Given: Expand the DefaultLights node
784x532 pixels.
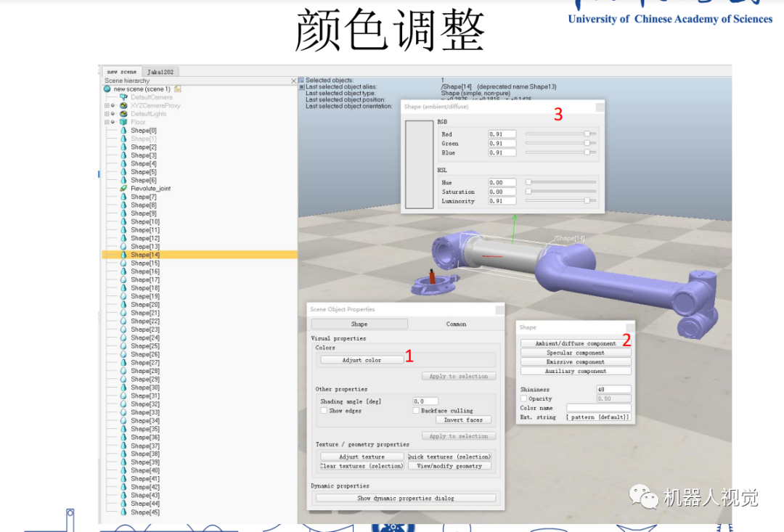Looking at the screenshot, I should (x=107, y=114).
